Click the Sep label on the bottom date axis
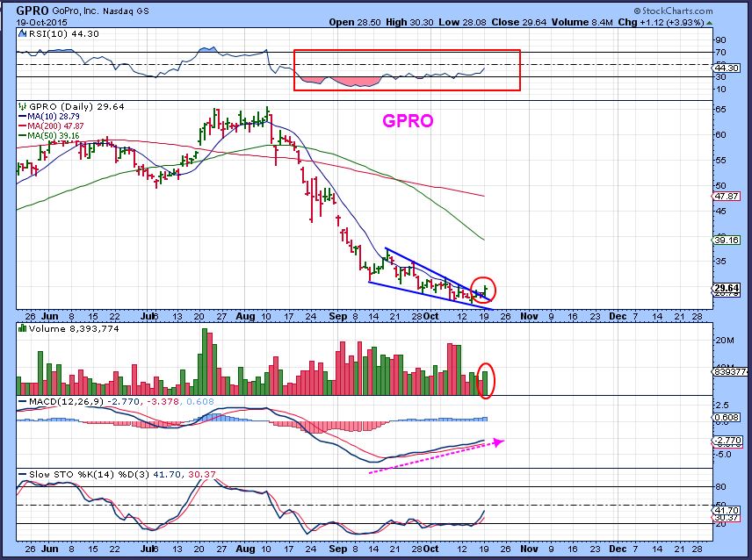The height and width of the screenshot is (560, 752). coord(338,549)
